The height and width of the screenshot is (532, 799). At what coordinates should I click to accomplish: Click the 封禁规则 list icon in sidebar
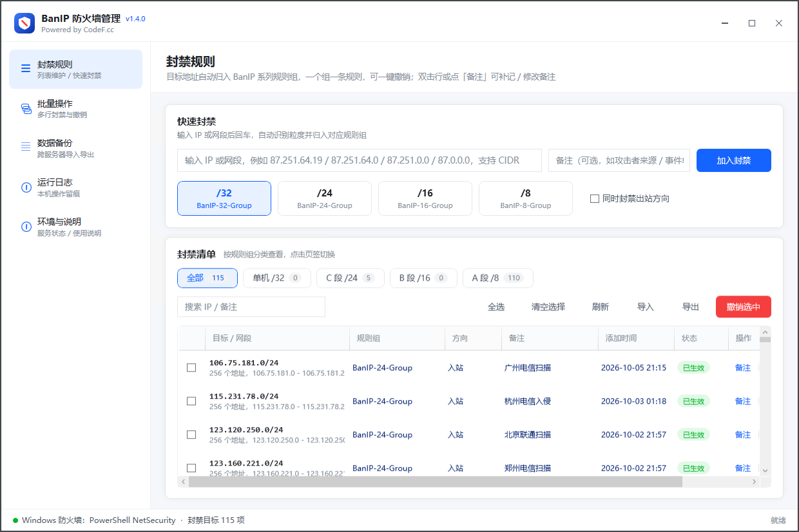pos(26,69)
